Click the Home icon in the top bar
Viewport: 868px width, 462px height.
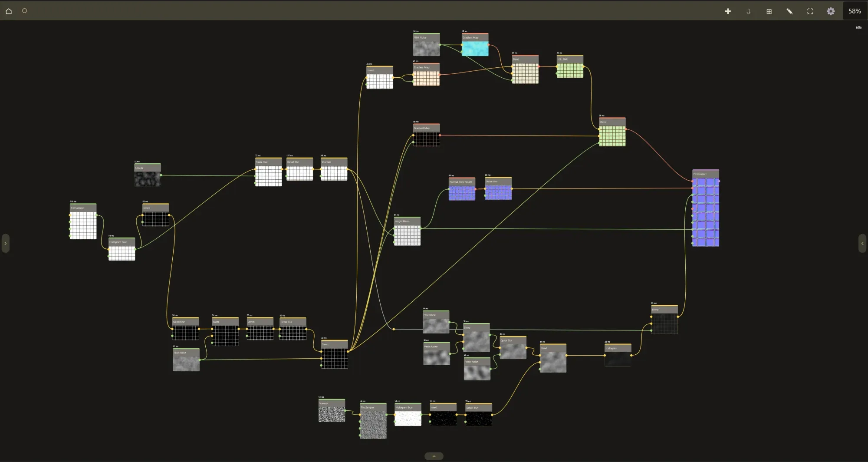click(9, 11)
